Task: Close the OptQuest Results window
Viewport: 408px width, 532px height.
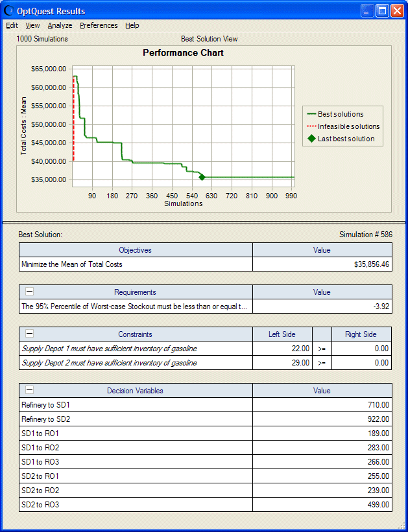Action: 397,11
